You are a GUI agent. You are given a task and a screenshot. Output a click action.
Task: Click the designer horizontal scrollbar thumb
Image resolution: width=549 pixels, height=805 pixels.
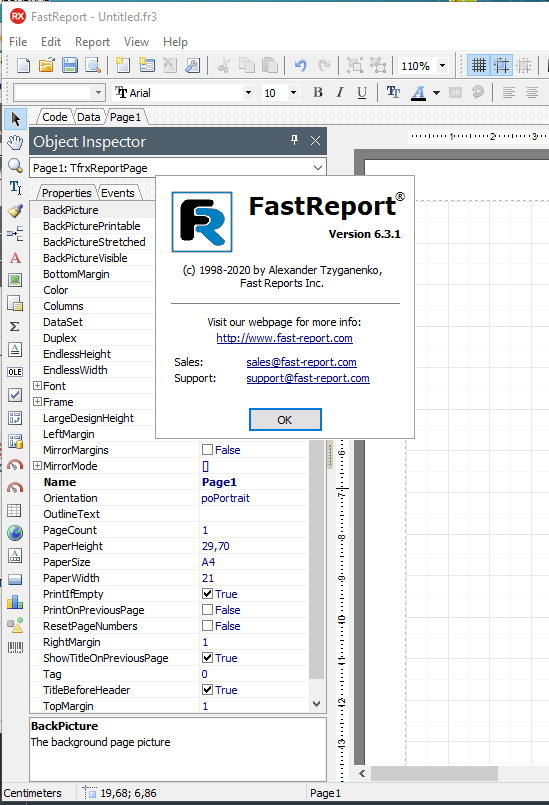pyautogui.click(x=434, y=773)
